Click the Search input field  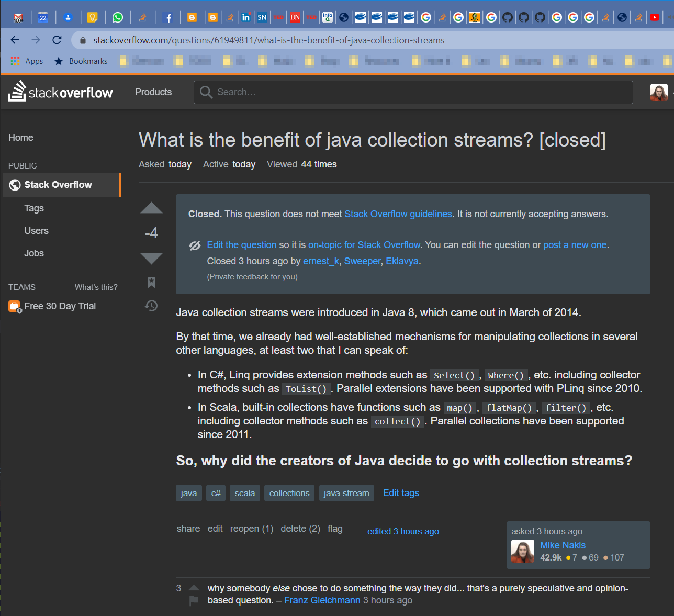point(413,92)
